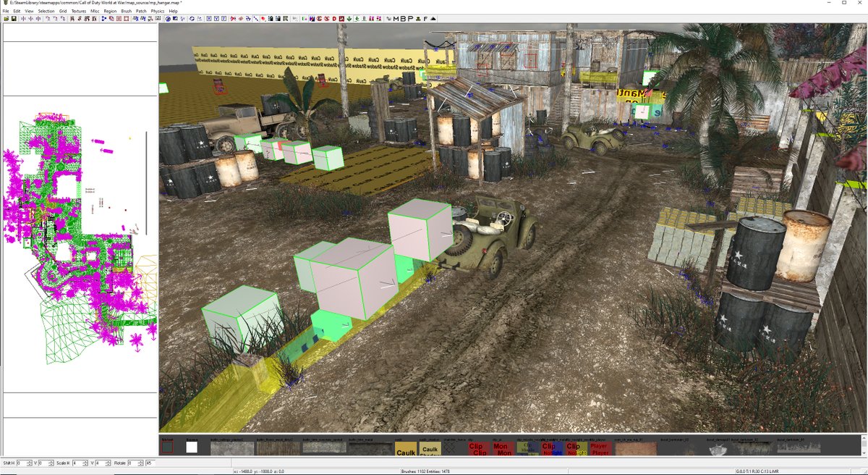Click the green down-arrow toolbar icon
The width and height of the screenshot is (868, 475).
(349, 19)
